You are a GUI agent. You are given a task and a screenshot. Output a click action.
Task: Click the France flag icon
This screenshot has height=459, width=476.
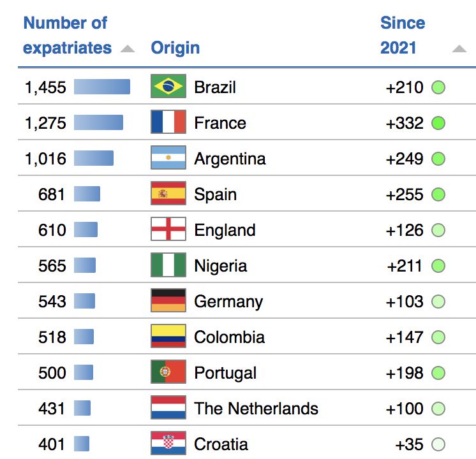[x=168, y=122]
